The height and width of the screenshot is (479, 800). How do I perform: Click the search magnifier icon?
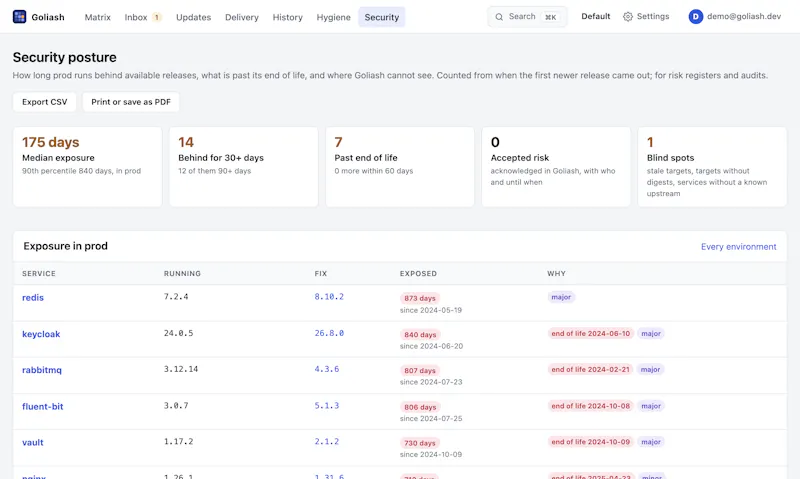coord(499,17)
